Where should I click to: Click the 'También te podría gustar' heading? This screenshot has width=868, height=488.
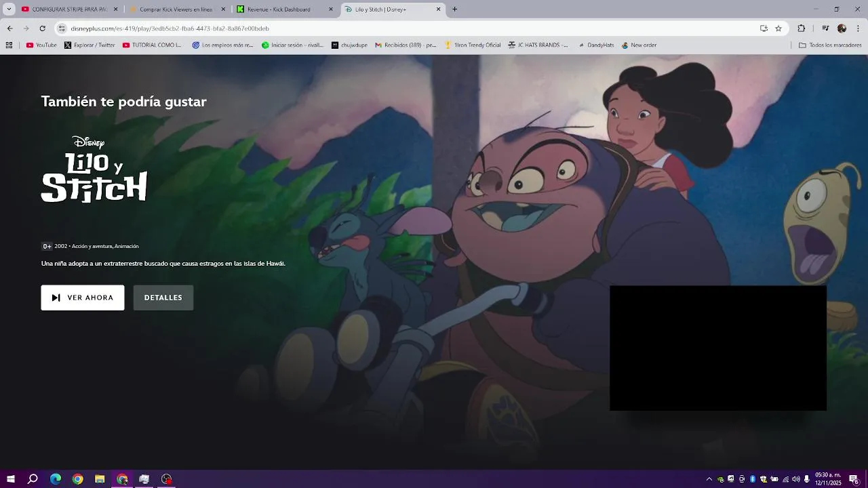point(124,102)
